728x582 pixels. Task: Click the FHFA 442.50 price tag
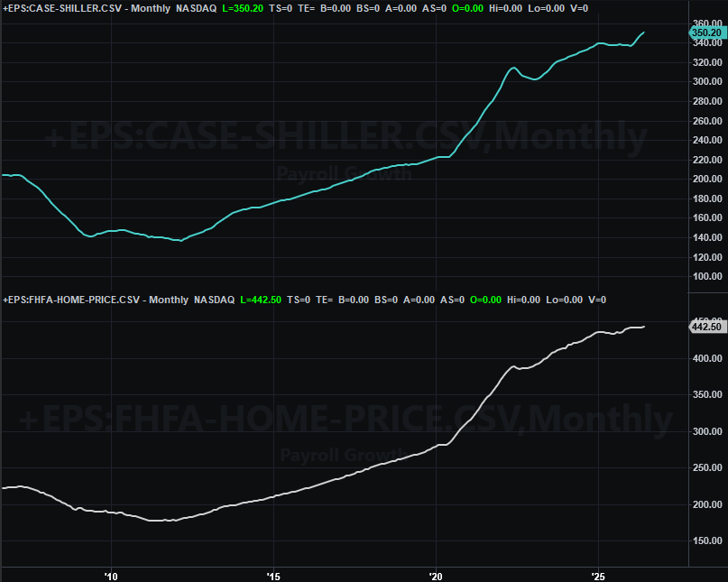(707, 327)
